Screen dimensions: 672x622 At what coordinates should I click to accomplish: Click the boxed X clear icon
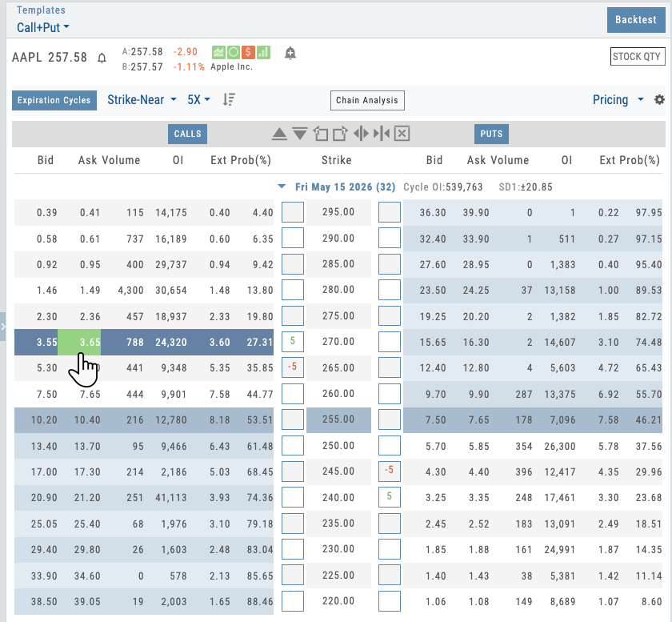[x=402, y=134]
